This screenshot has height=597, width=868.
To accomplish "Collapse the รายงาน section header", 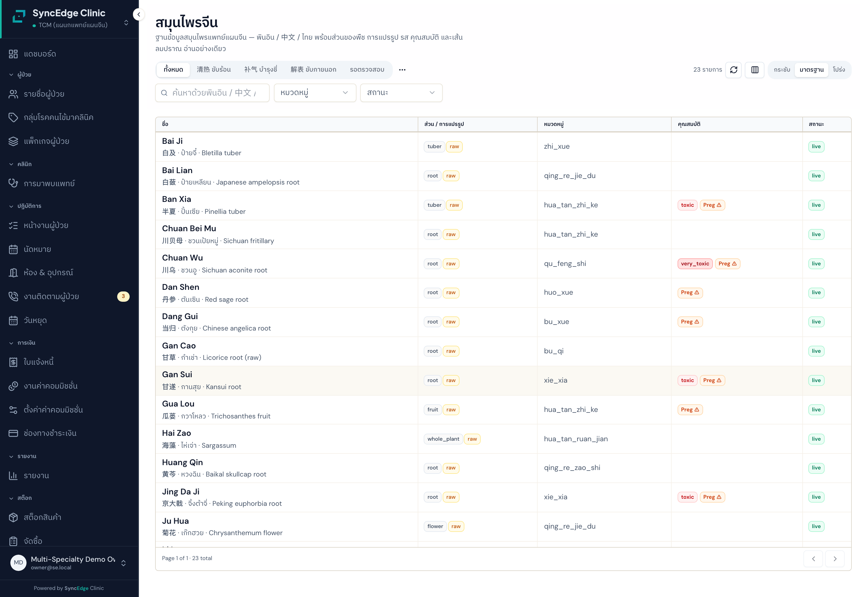I will (x=23, y=456).
